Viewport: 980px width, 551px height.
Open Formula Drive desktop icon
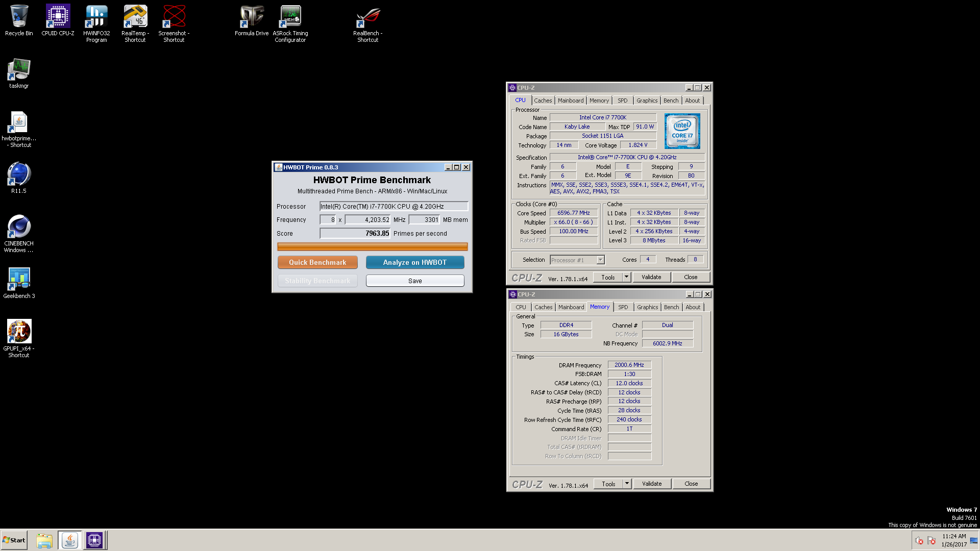click(252, 20)
